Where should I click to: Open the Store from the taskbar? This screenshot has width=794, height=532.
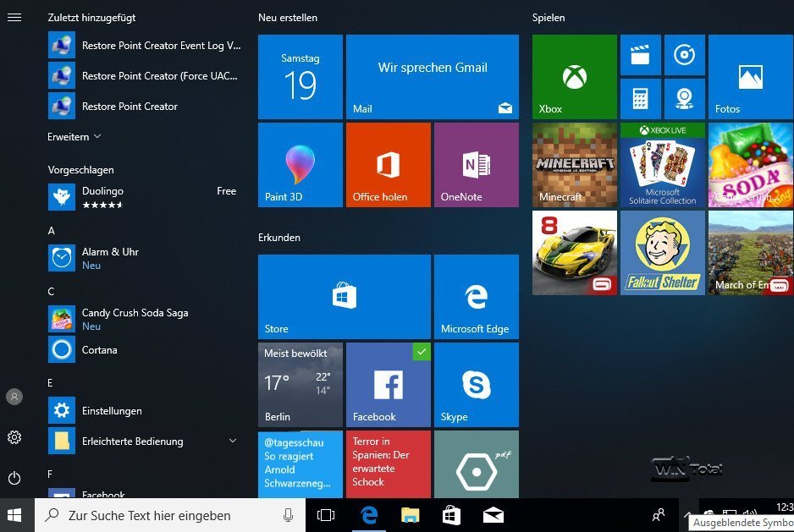pyautogui.click(x=451, y=515)
